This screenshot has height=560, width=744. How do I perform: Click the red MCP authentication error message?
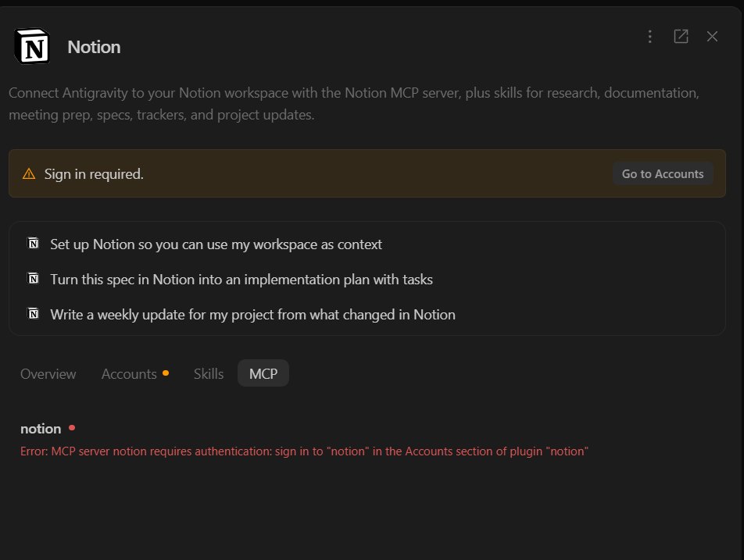coord(304,451)
